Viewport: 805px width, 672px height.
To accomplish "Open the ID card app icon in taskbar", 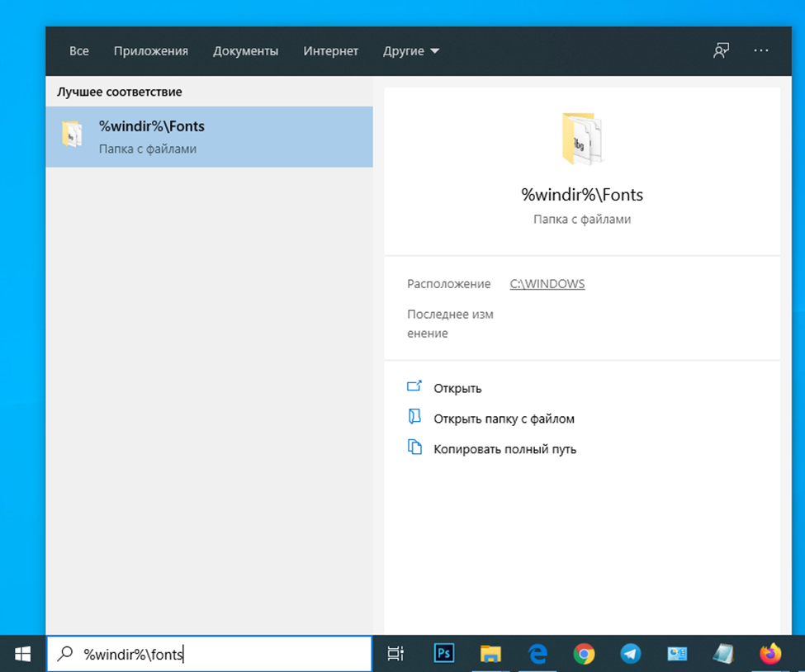I will [x=677, y=654].
